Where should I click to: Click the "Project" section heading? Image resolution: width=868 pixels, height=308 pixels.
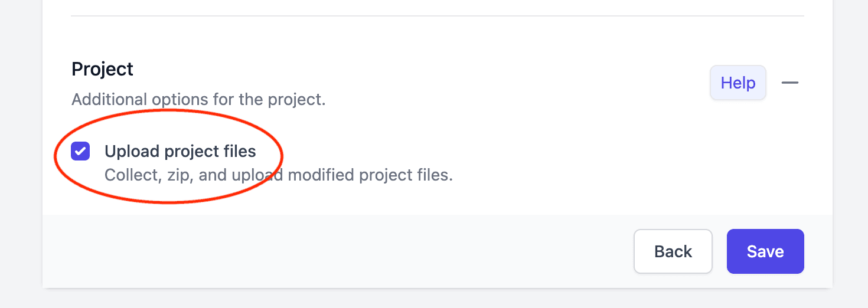coord(102,69)
